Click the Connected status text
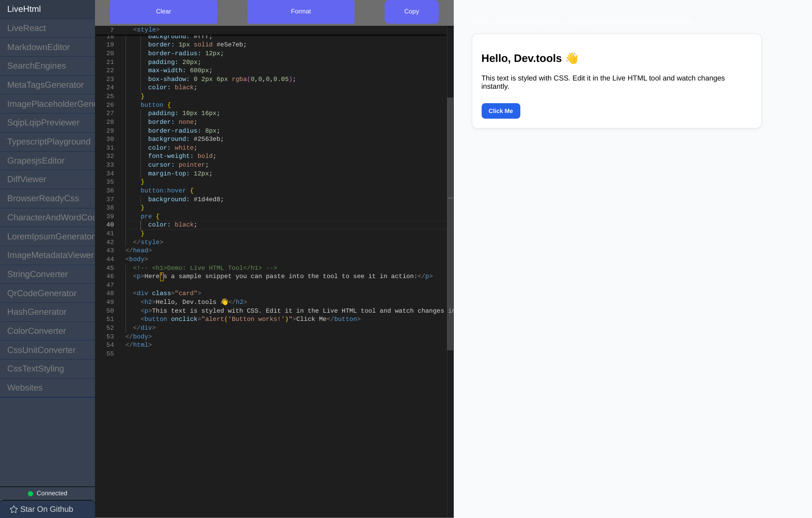 pos(52,494)
